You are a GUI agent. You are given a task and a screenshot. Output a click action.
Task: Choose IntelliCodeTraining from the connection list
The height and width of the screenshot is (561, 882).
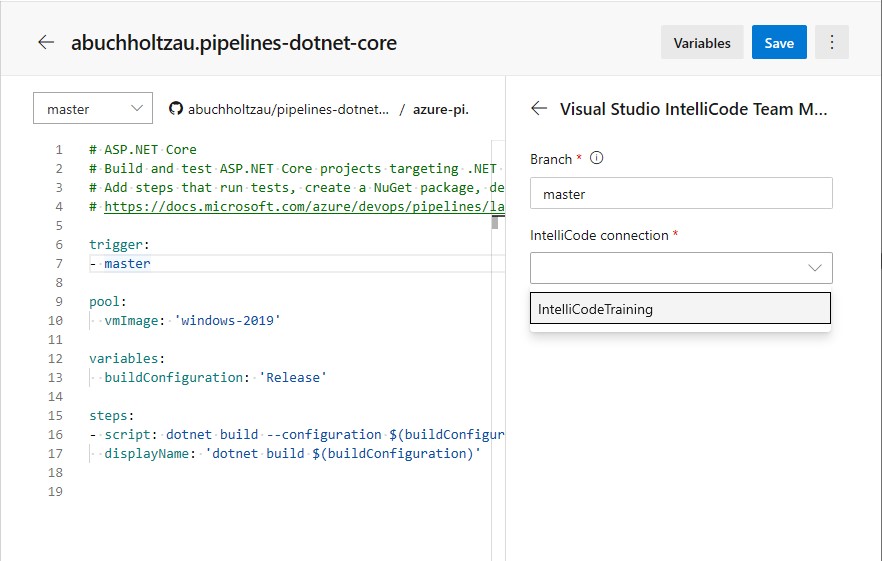(x=680, y=308)
